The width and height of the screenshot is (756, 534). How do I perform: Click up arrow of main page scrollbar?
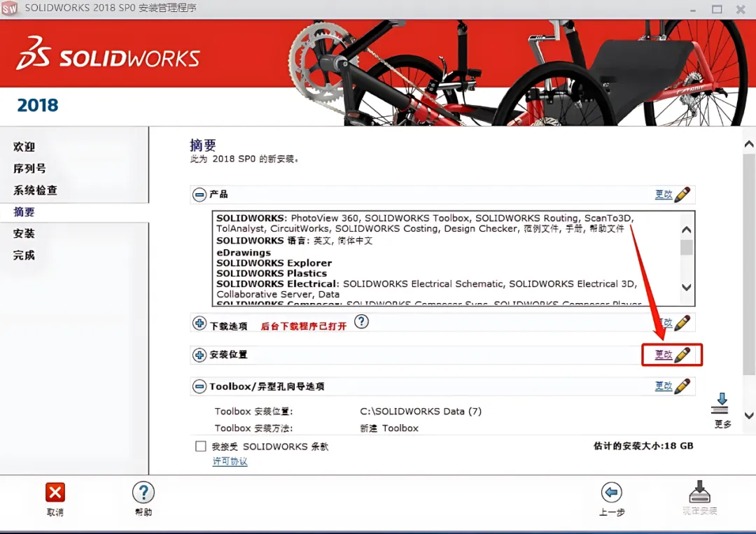coord(749,144)
